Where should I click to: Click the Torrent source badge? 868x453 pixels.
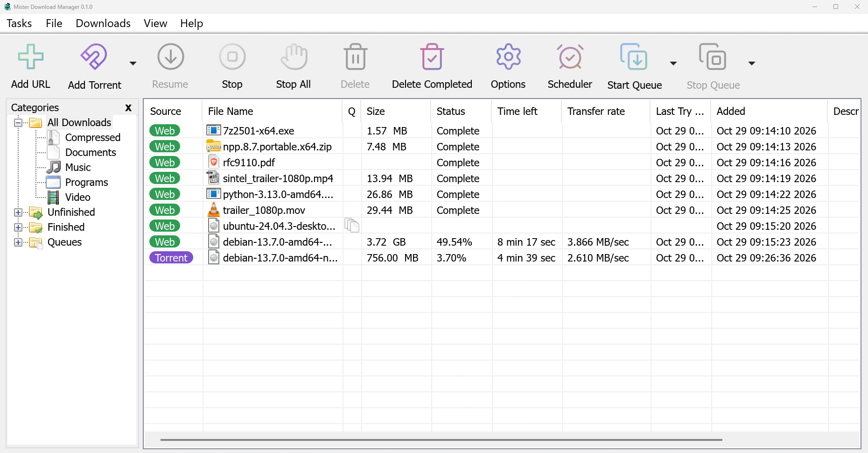(171, 258)
